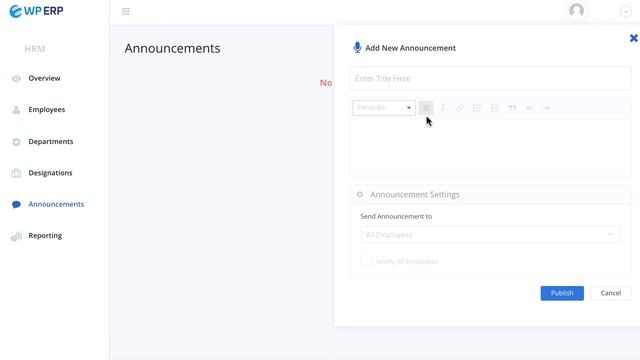Image resolution: width=640 pixels, height=360 pixels.
Task: Select Announcements menu item
Action: (x=56, y=204)
